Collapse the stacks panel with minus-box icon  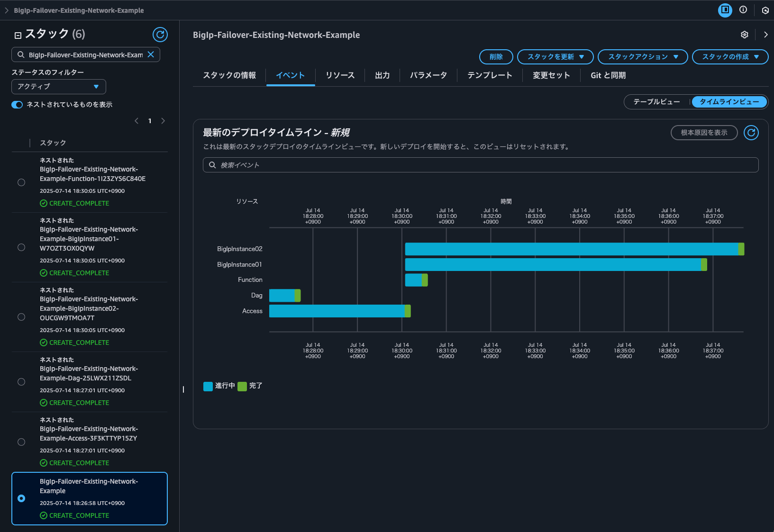click(x=18, y=35)
